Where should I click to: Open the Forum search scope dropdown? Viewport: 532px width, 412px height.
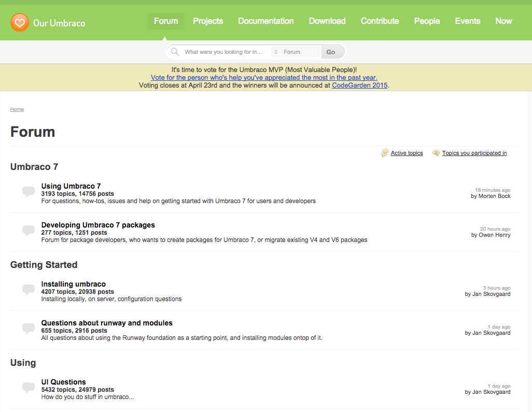(295, 52)
